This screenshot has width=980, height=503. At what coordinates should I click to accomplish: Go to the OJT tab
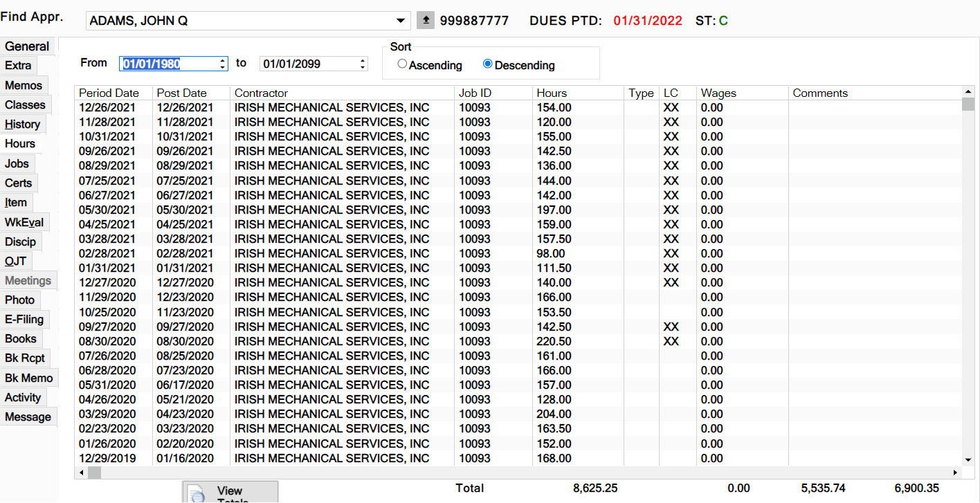tap(16, 261)
